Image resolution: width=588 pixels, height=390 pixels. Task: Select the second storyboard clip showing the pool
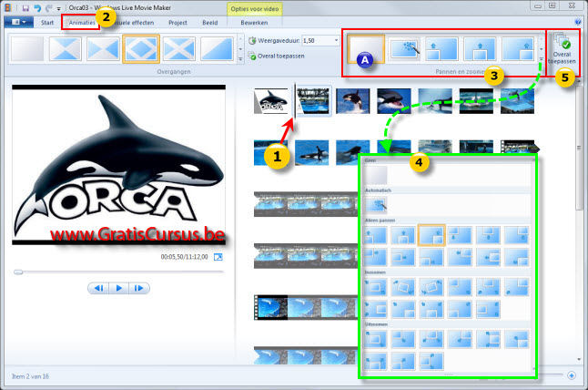coord(313,100)
